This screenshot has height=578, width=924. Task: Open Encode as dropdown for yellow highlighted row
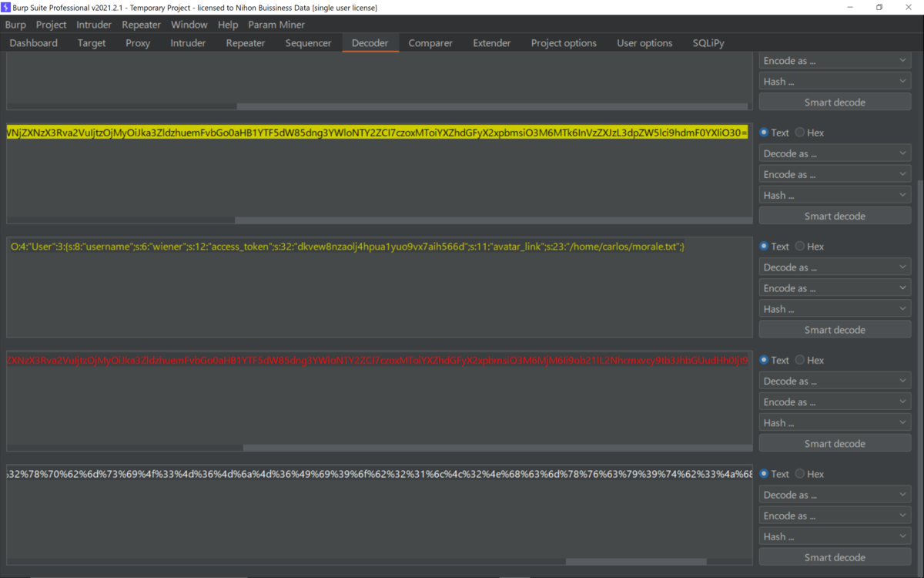[x=835, y=174]
